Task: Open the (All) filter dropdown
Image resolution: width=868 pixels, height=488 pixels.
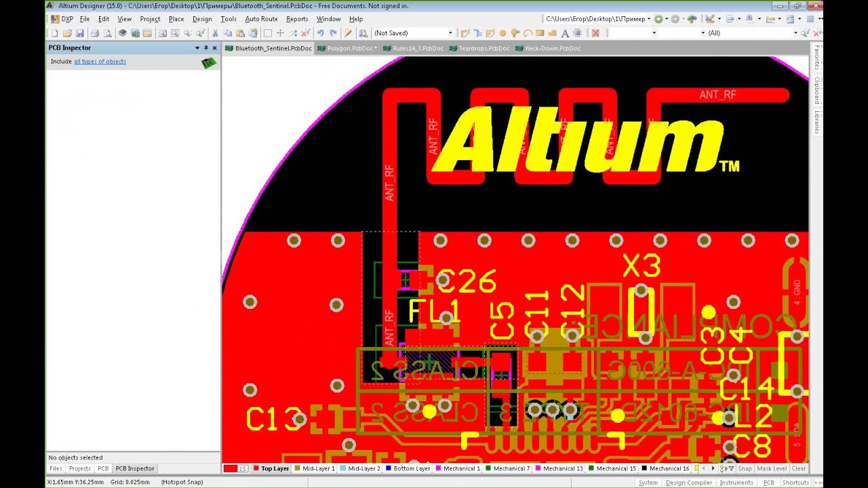Action: click(x=796, y=33)
